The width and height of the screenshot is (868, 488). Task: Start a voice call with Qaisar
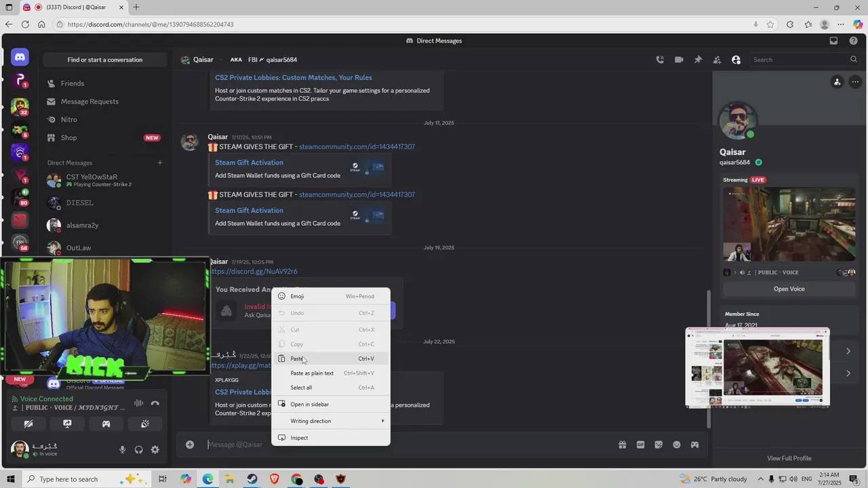pyautogui.click(x=660, y=60)
